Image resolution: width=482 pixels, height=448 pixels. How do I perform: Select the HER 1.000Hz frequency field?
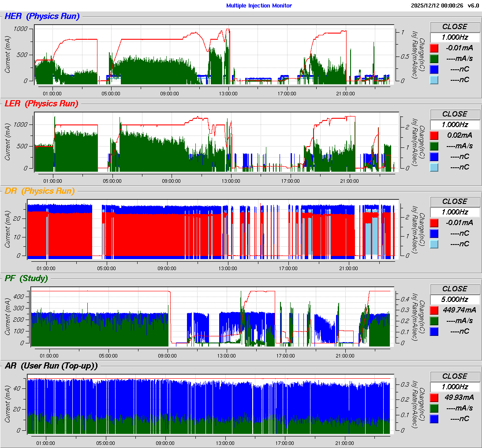click(x=455, y=37)
